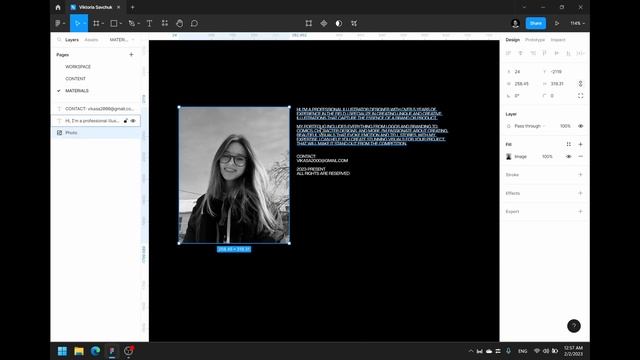Click the blue Share button

tap(536, 23)
